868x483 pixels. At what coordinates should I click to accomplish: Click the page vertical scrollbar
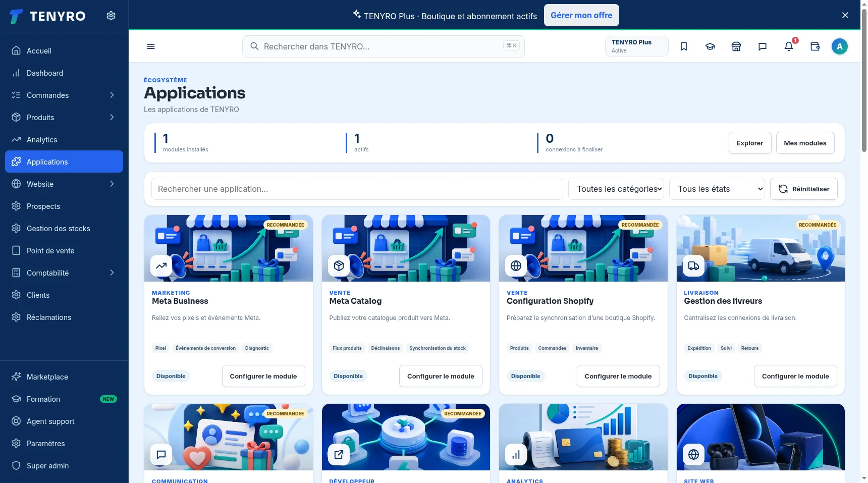(864, 81)
